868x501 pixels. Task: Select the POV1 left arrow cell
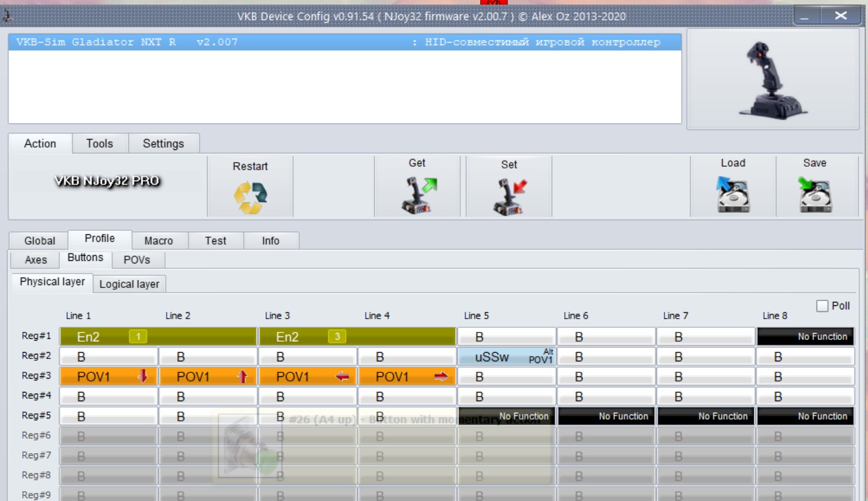pyautogui.click(x=308, y=377)
